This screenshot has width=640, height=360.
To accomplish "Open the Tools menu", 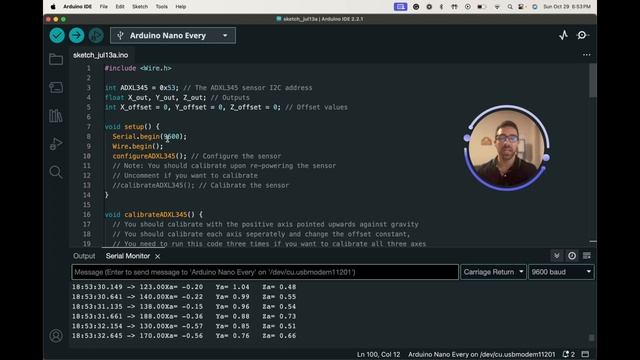I will (x=162, y=7).
